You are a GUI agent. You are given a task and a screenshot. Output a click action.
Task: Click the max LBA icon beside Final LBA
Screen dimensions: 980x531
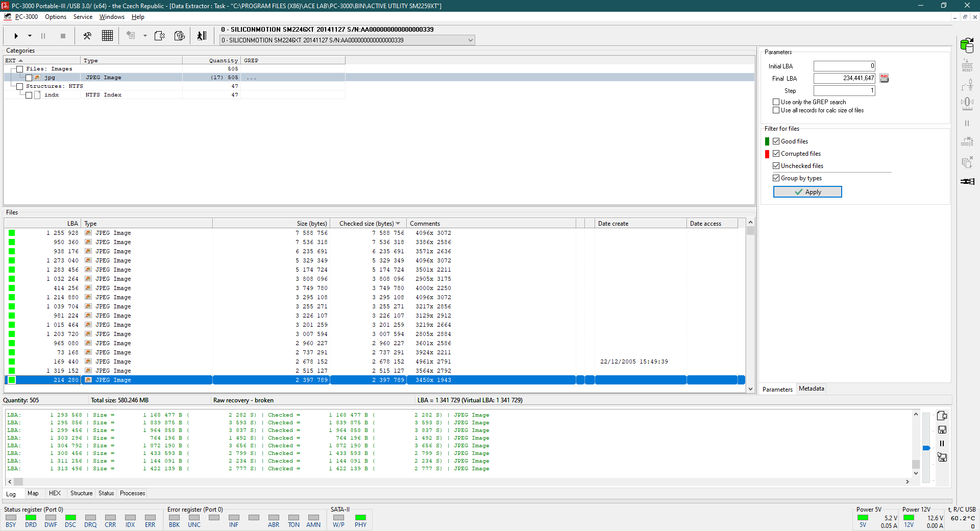tap(885, 78)
